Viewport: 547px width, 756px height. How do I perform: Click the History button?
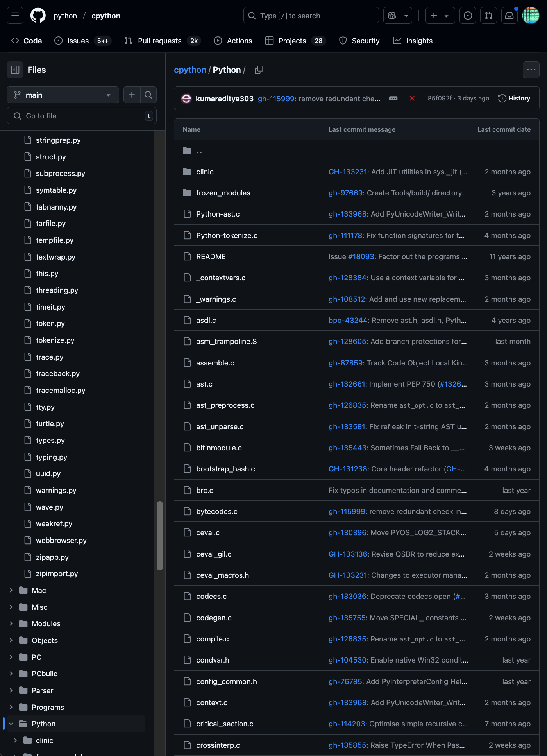coord(514,99)
